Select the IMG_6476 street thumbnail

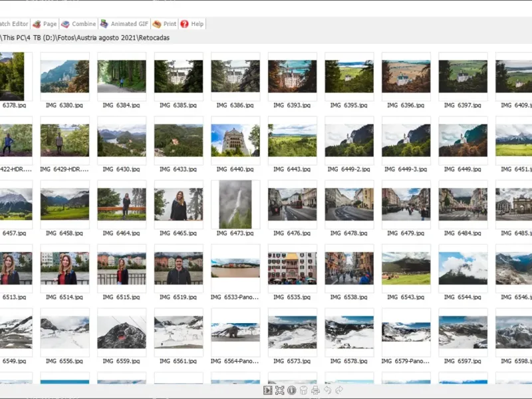coord(293,204)
